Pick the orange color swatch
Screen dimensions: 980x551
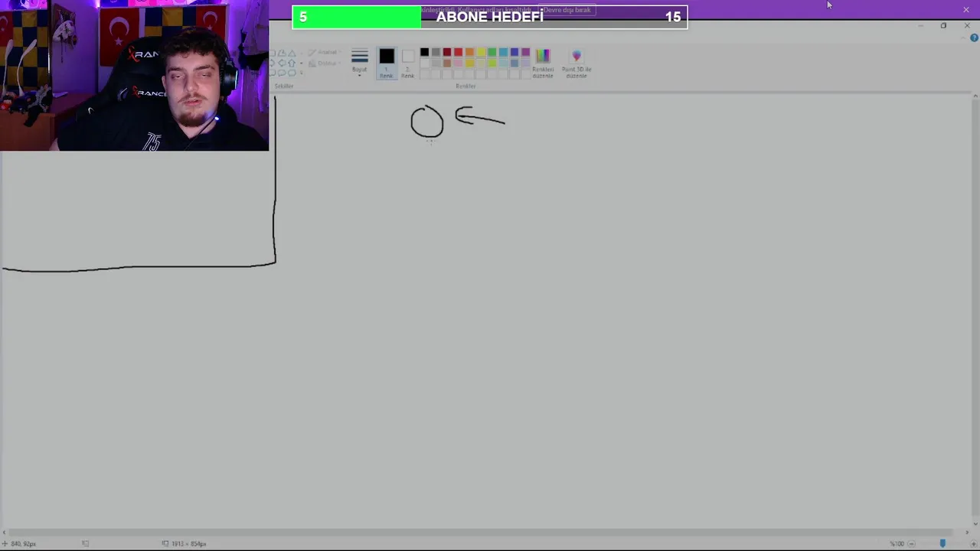coord(470,52)
